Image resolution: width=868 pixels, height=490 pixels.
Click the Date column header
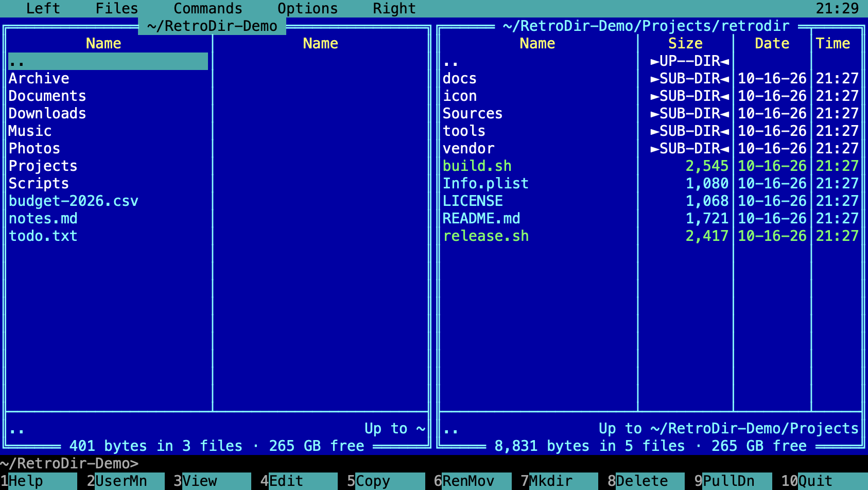(772, 43)
